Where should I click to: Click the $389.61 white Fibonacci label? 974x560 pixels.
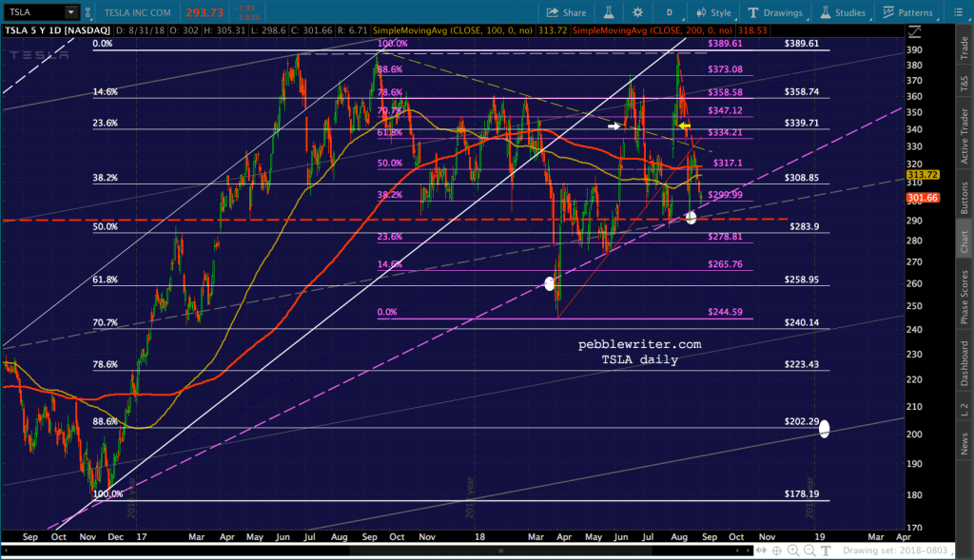pos(801,44)
